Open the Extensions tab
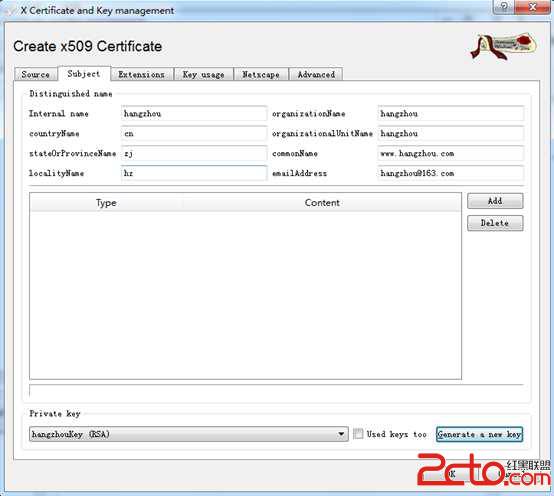The image size is (554, 496). pyautogui.click(x=141, y=75)
